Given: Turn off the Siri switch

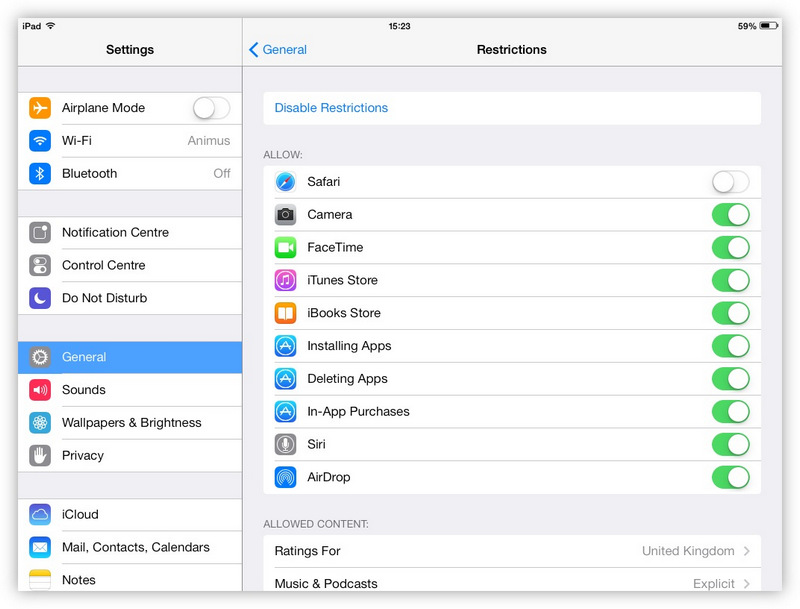Looking at the screenshot, I should (x=731, y=444).
